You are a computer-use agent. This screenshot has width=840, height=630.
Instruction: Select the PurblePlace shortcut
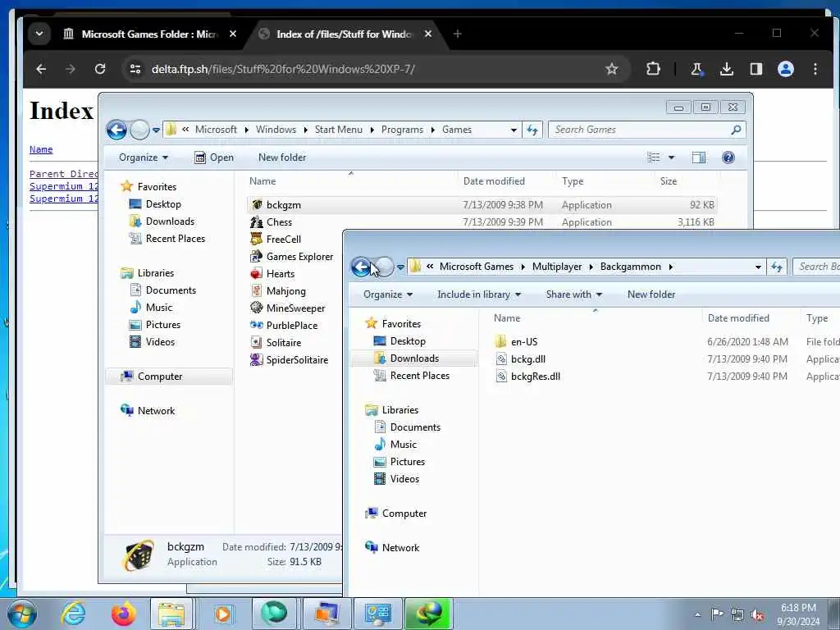tap(284, 325)
